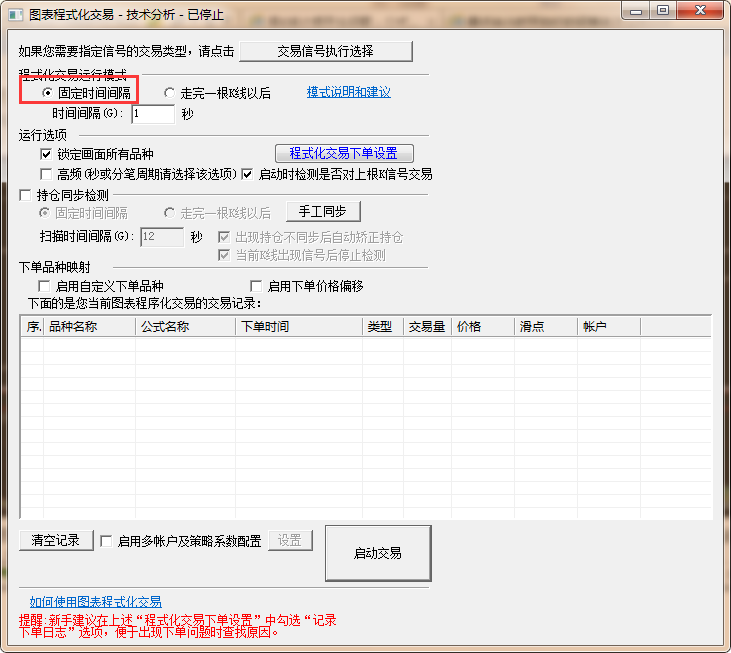Focus the 时间间隔 seconds input field
This screenshot has height=653, width=731.
click(x=153, y=114)
